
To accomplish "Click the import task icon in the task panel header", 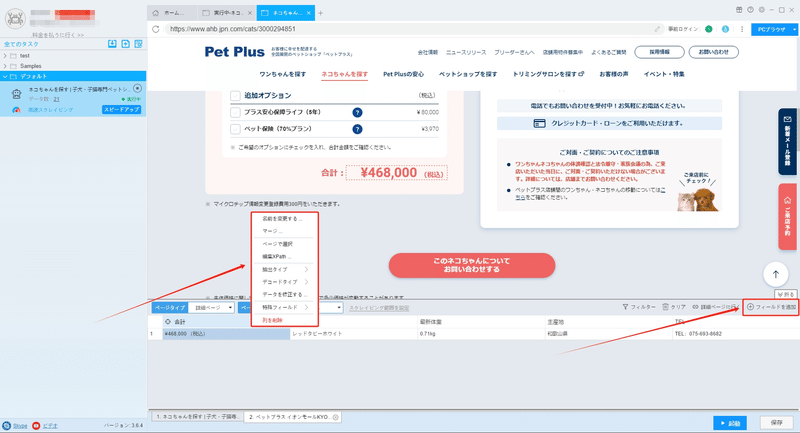I will [112, 44].
